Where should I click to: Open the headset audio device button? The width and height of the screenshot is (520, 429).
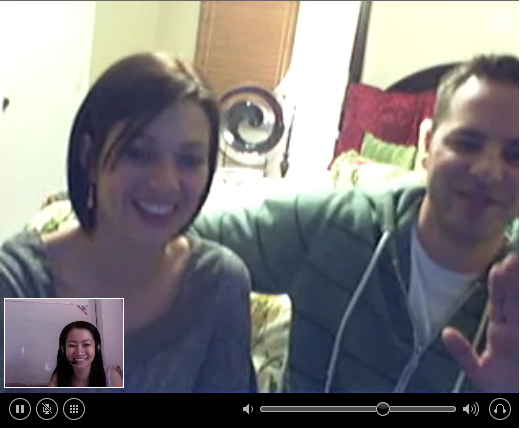pos(500,409)
